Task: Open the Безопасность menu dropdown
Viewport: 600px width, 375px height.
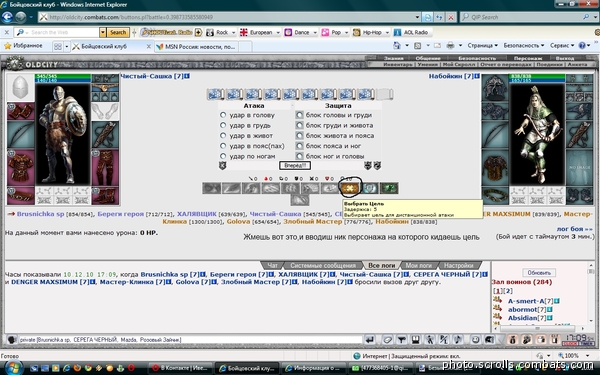Action: point(524,46)
